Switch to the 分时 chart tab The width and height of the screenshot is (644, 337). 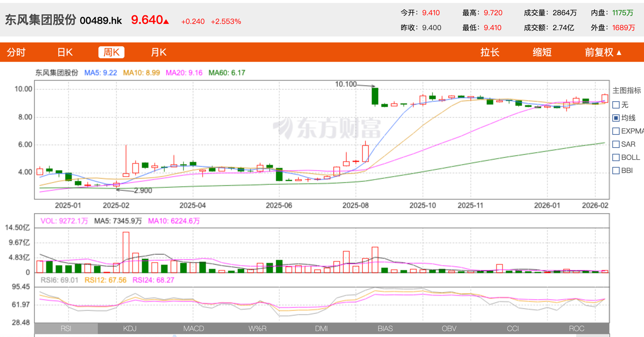(16, 52)
